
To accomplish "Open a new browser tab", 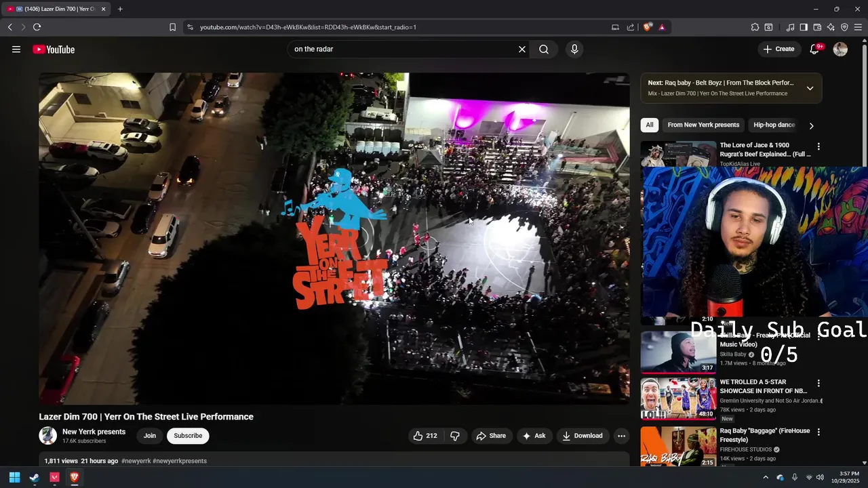I will pyautogui.click(x=120, y=9).
